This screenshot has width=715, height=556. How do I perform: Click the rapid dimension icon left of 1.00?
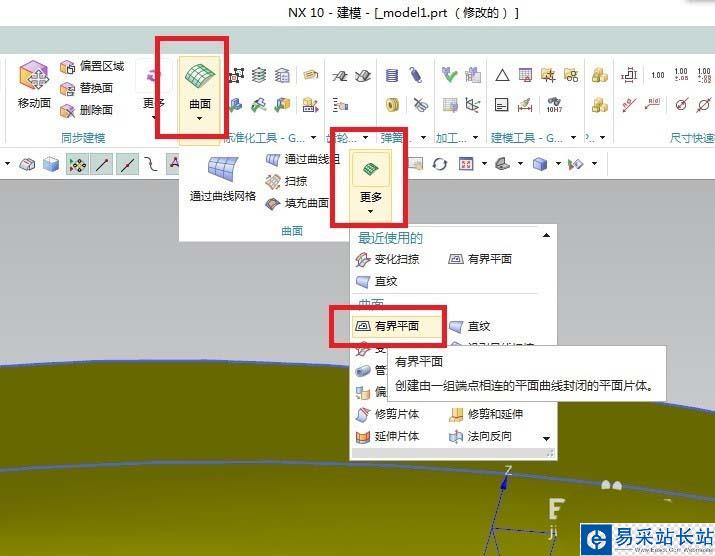[x=629, y=75]
